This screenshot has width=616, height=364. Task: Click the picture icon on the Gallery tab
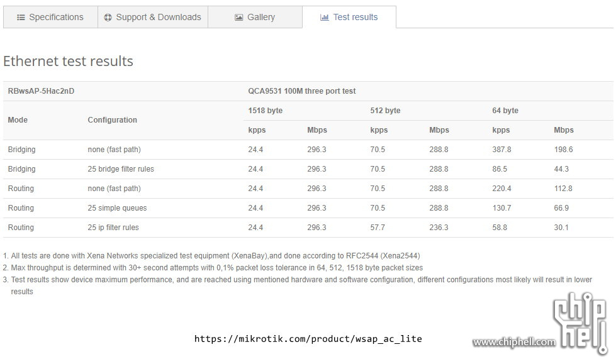click(x=238, y=17)
